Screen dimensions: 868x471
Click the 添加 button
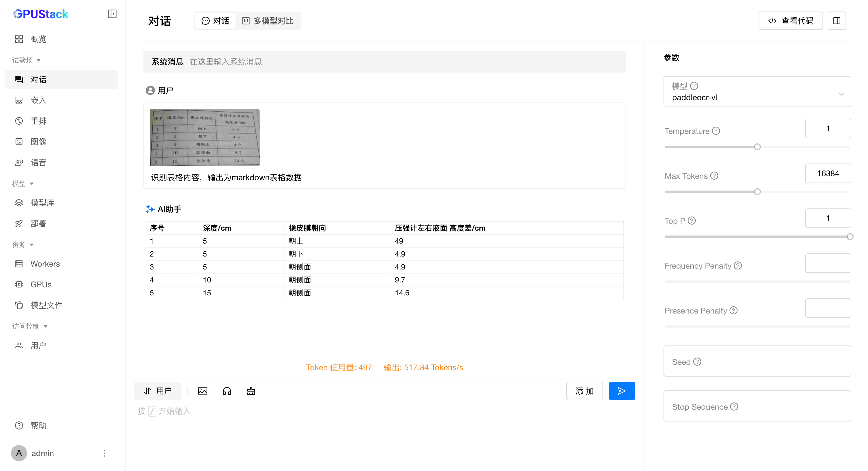pyautogui.click(x=584, y=391)
